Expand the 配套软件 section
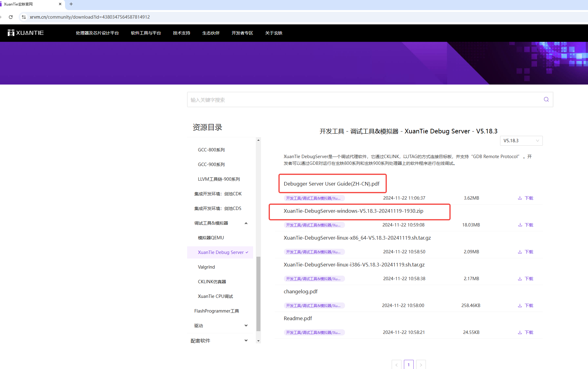 click(246, 341)
